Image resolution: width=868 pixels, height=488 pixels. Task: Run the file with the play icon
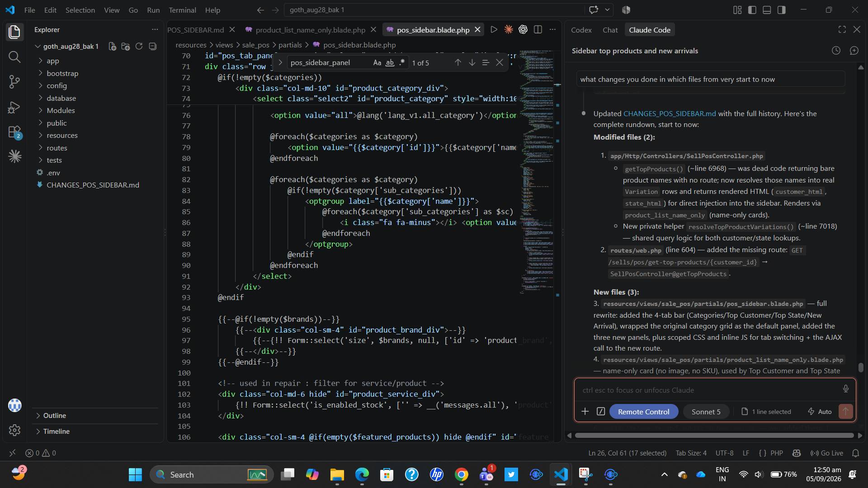coord(494,30)
